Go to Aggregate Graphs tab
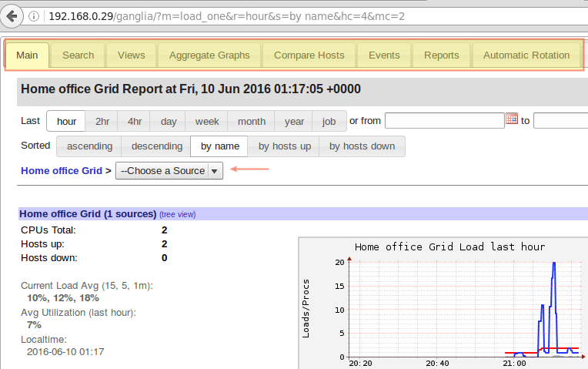Screen dimensions: 588x369 click(x=209, y=55)
